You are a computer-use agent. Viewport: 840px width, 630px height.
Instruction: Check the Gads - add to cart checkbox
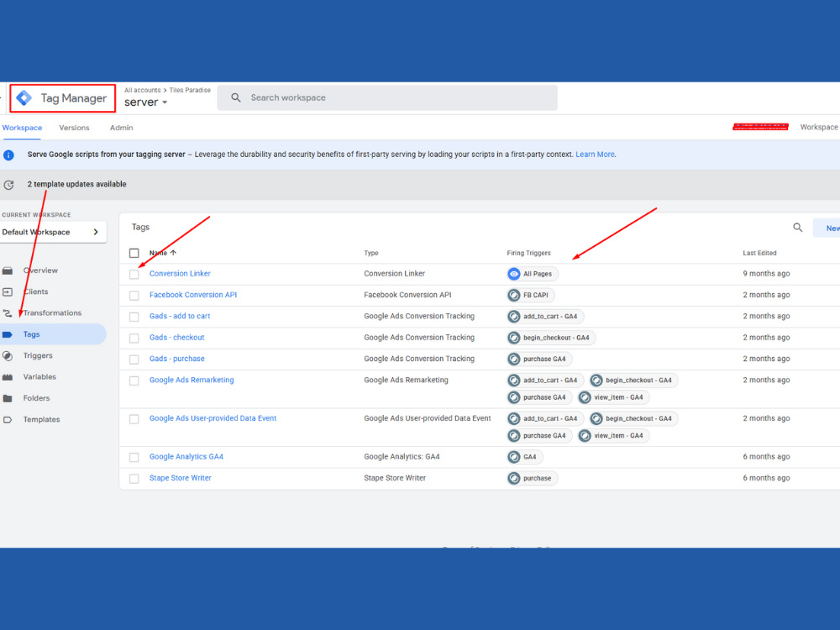tap(134, 317)
